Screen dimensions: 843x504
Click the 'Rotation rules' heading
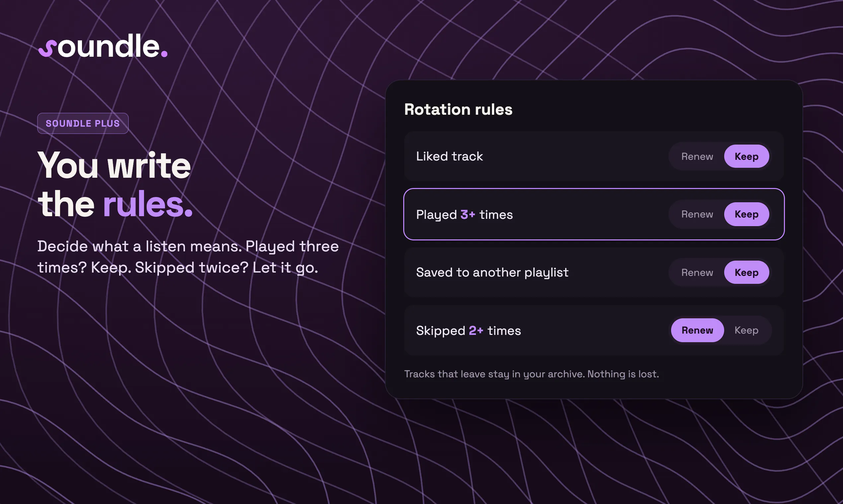coord(458,109)
